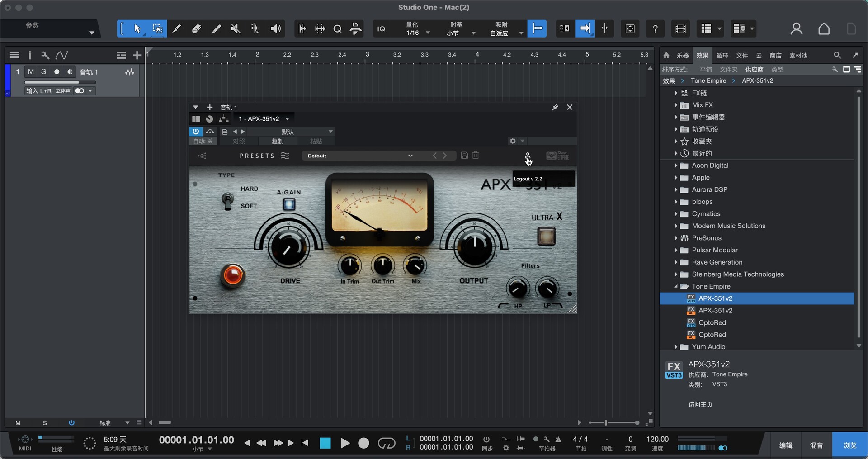Open the video player film icon
This screenshot has width=868, height=459.
680,29
